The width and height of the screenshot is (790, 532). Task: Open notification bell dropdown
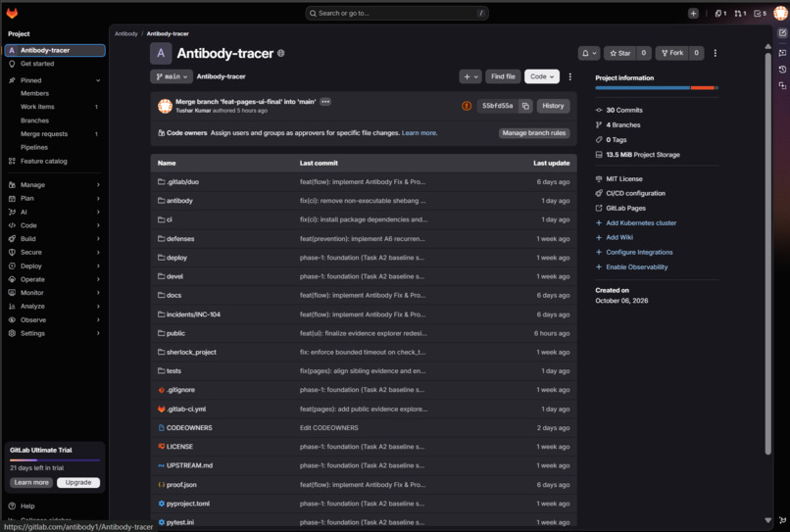click(589, 53)
